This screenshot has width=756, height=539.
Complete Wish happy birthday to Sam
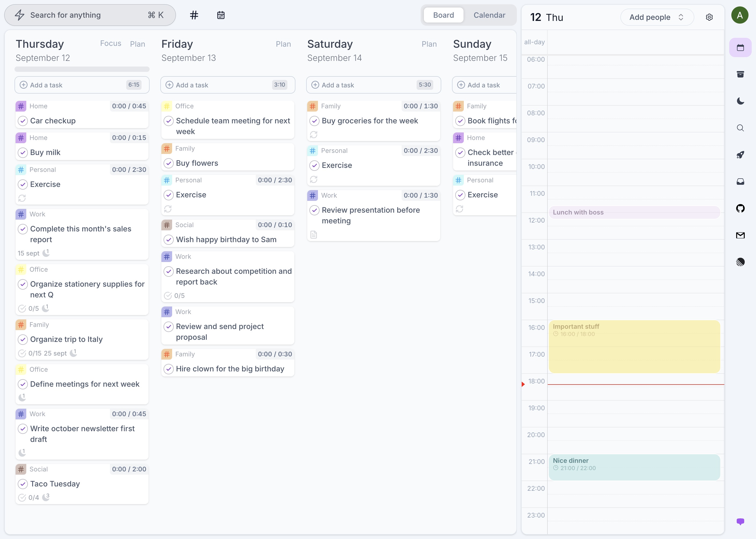[x=169, y=240]
